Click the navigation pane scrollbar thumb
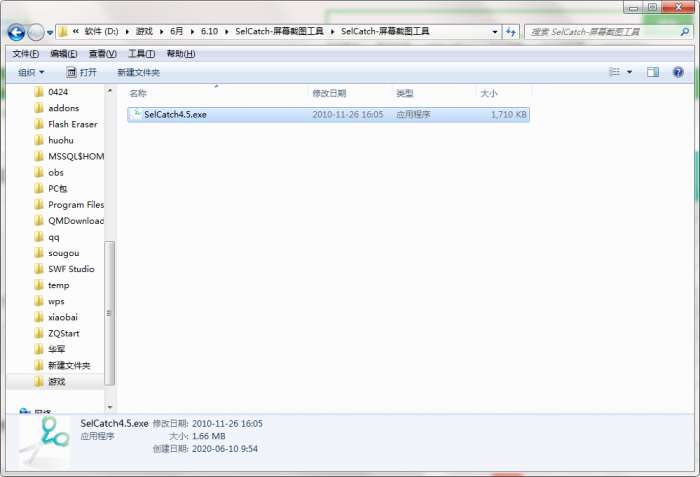 109,313
